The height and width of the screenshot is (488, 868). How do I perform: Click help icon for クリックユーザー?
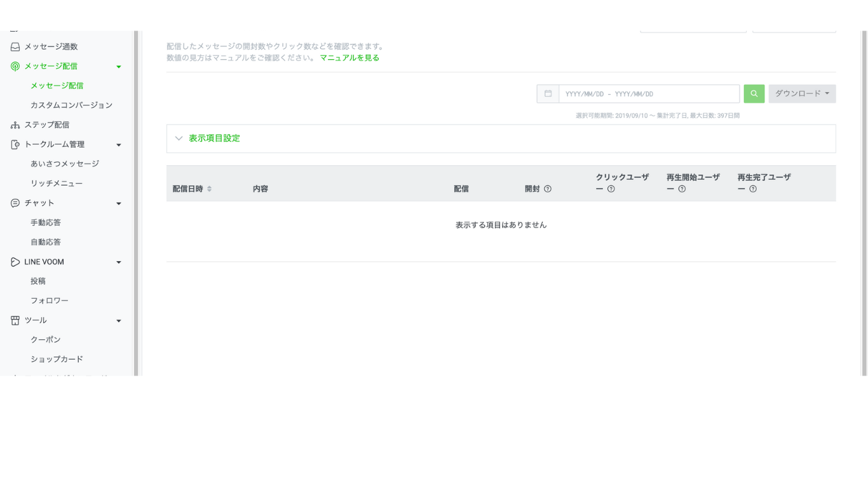click(x=611, y=189)
